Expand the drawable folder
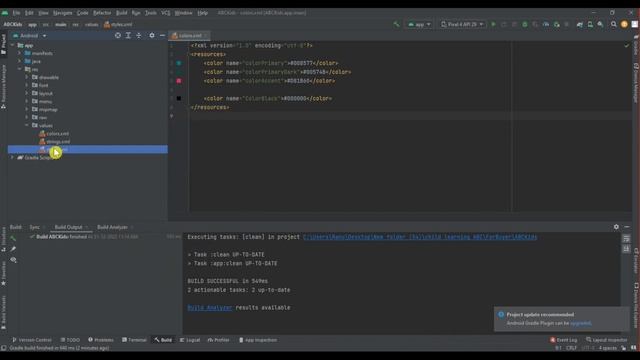 (27, 77)
